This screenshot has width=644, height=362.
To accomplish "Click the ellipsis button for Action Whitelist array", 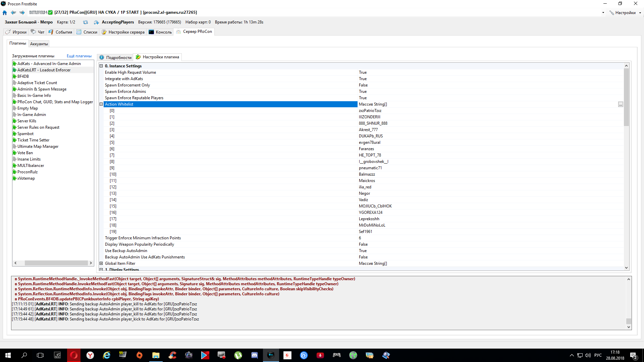I will (x=621, y=105).
